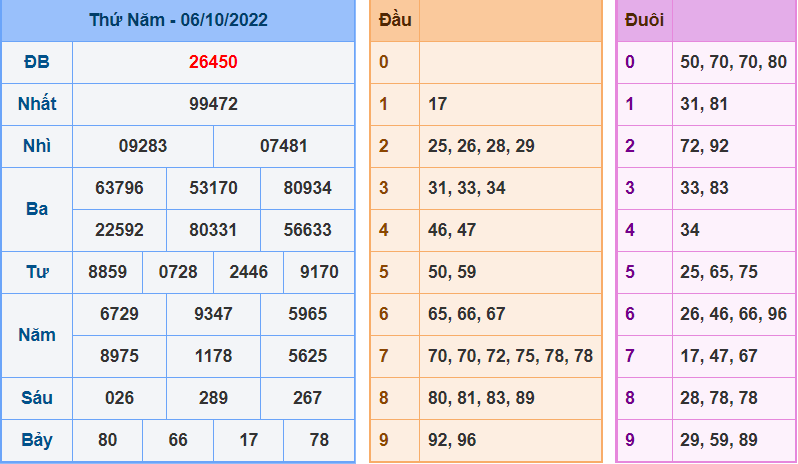Click the Nhất prize row label
Screen dimensions: 798x464
coord(37,103)
